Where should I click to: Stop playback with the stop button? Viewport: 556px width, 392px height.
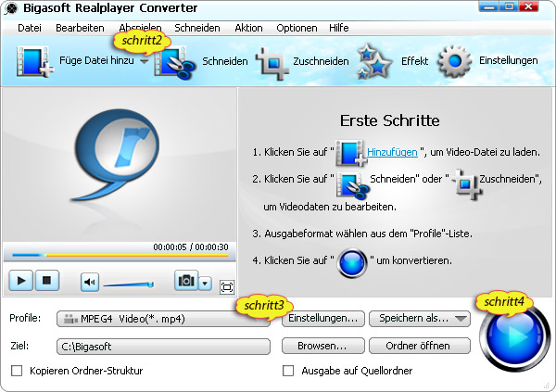pyautogui.click(x=46, y=281)
